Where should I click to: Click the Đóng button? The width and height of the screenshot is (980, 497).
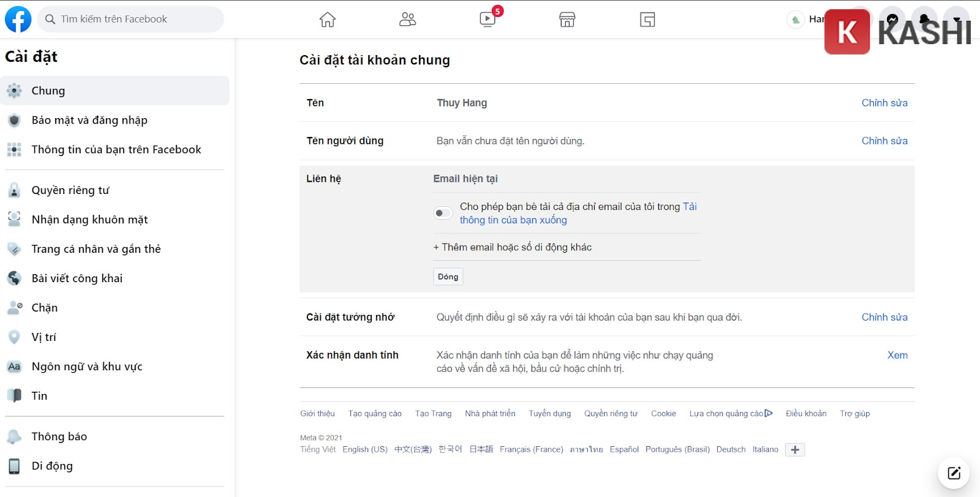[x=448, y=277]
